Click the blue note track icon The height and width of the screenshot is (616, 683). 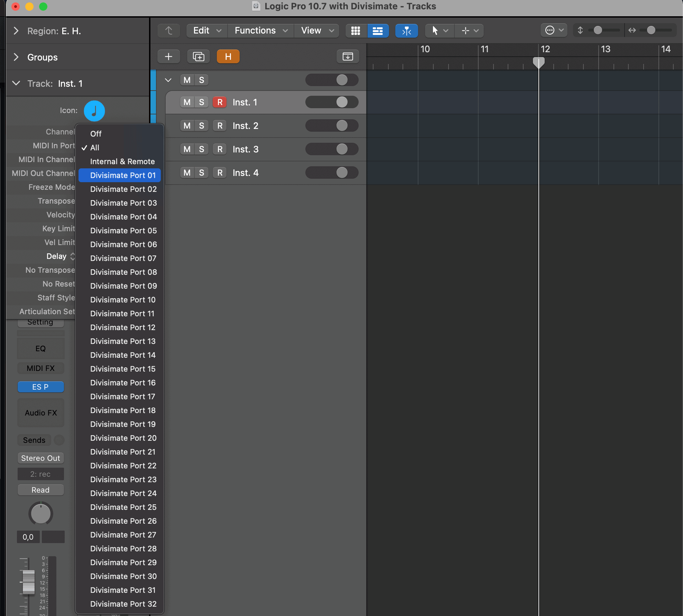click(x=94, y=111)
